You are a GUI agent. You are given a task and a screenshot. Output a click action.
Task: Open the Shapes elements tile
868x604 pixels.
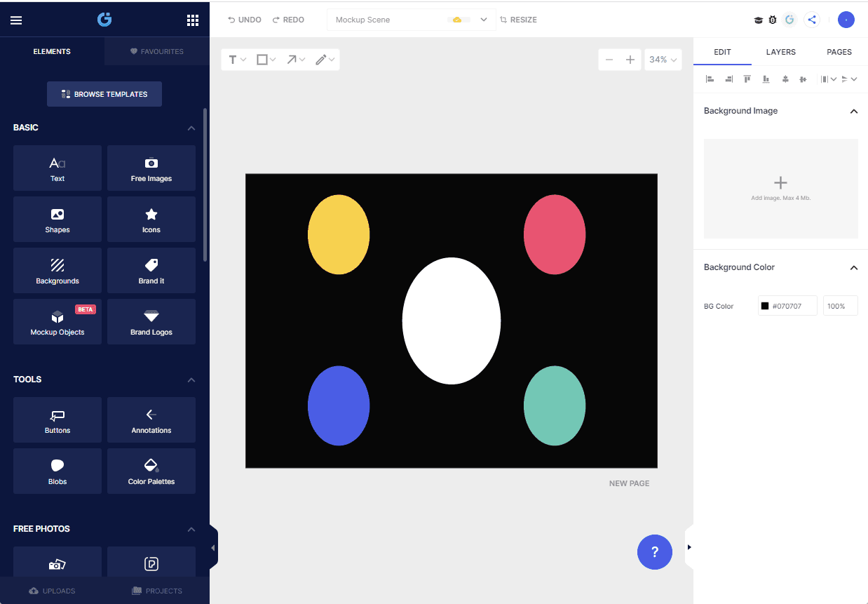(x=57, y=220)
